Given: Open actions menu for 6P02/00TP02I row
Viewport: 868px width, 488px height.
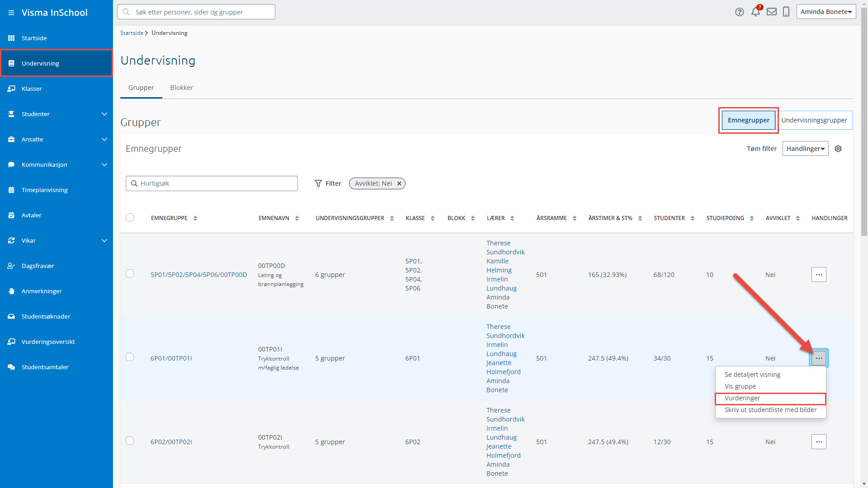Looking at the screenshot, I should (819, 442).
